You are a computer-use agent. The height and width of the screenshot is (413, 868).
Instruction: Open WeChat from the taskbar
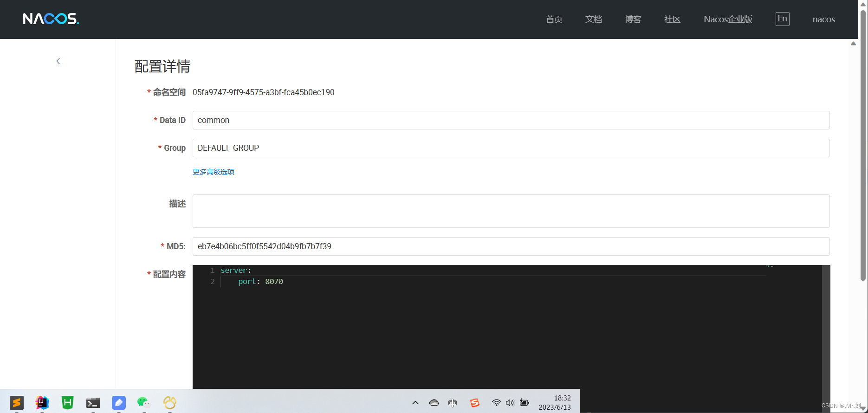coord(144,402)
